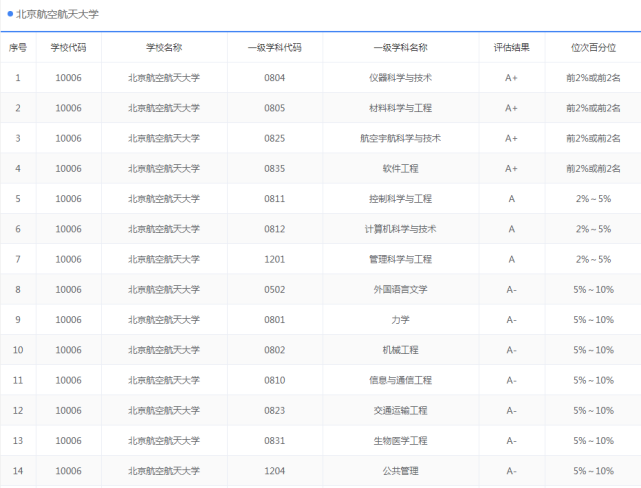
Task: Select the 机械工程 row entry
Action: click(x=401, y=350)
